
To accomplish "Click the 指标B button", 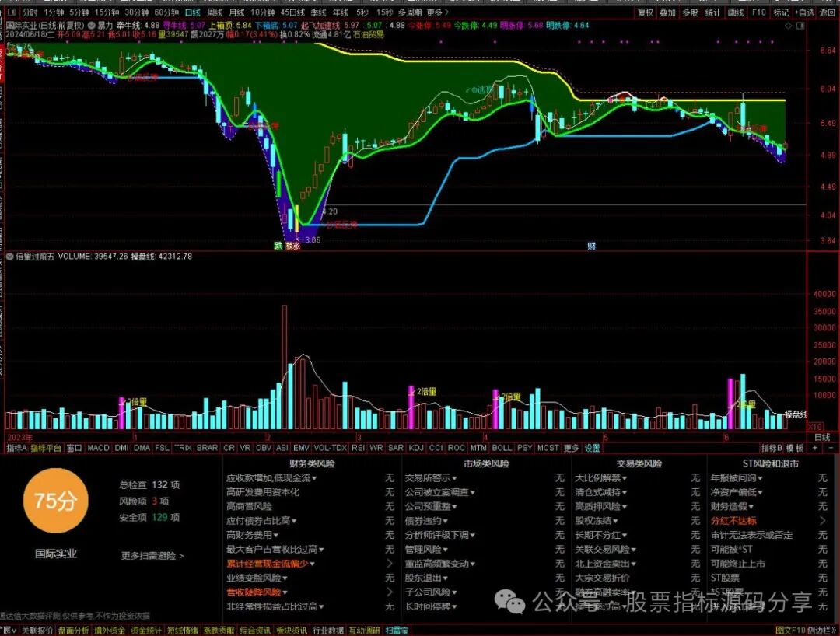I will 772,448.
